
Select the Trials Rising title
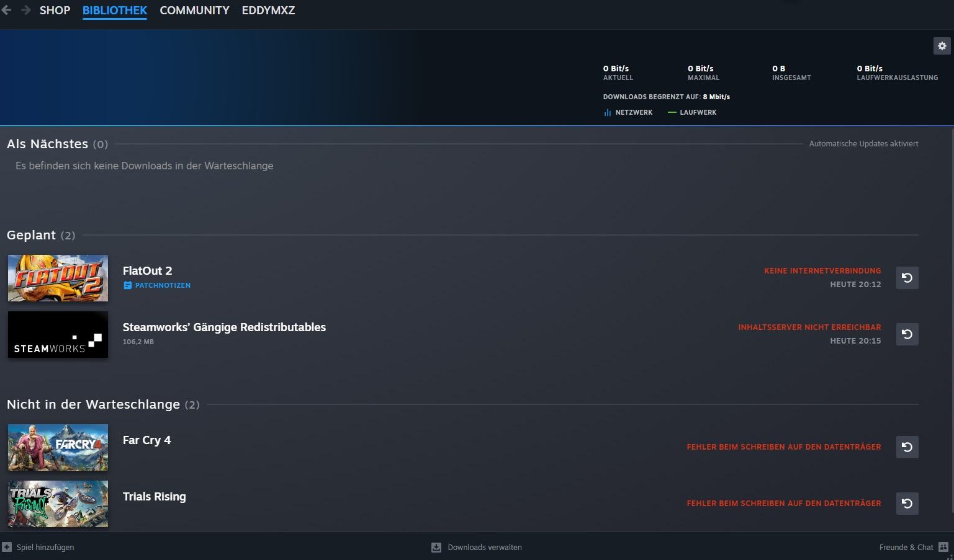pos(154,496)
